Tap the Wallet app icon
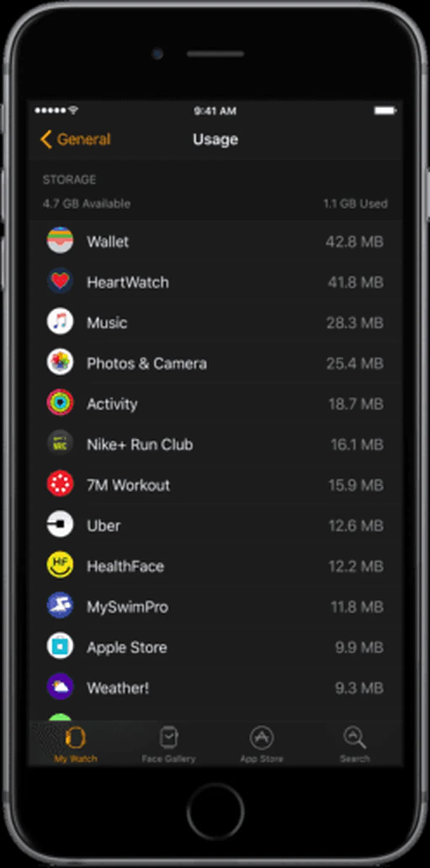This screenshot has height=868, width=430. click(x=60, y=240)
